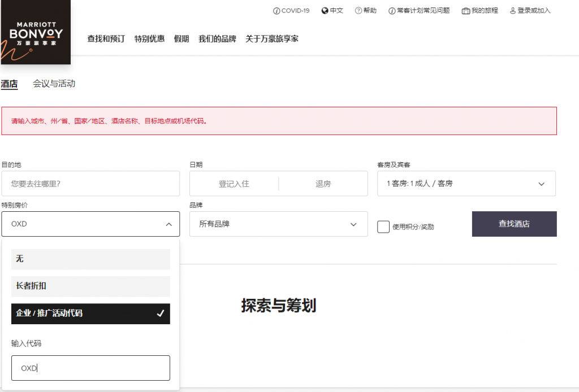Open 我的旅程 suitcase icon
The height and width of the screenshot is (392, 579).
click(465, 11)
